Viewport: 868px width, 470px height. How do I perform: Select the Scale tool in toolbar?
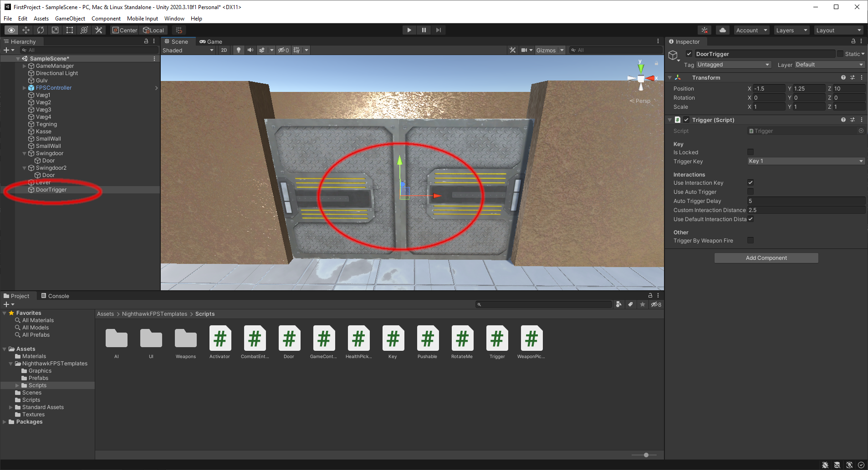(x=55, y=30)
